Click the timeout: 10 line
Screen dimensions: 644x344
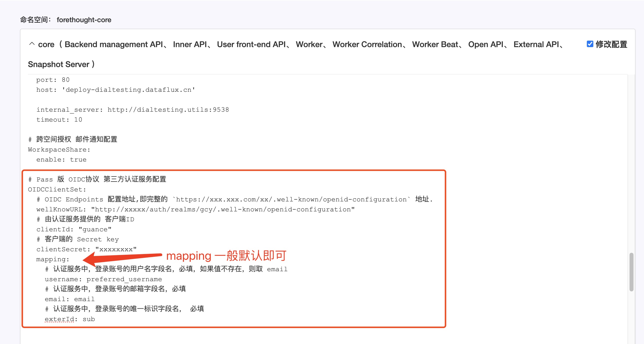[x=59, y=120]
